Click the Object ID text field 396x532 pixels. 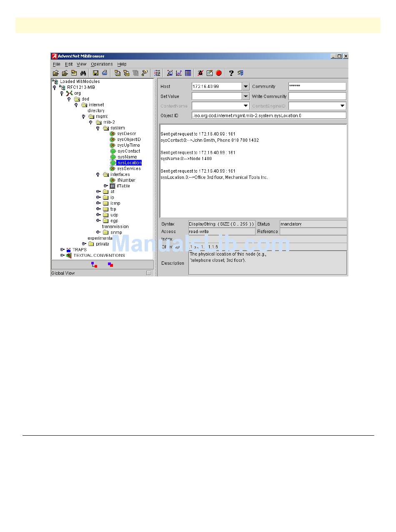click(x=269, y=115)
